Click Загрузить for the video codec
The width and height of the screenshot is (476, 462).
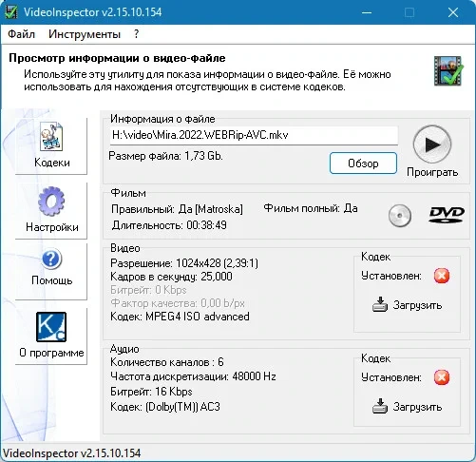tap(407, 305)
